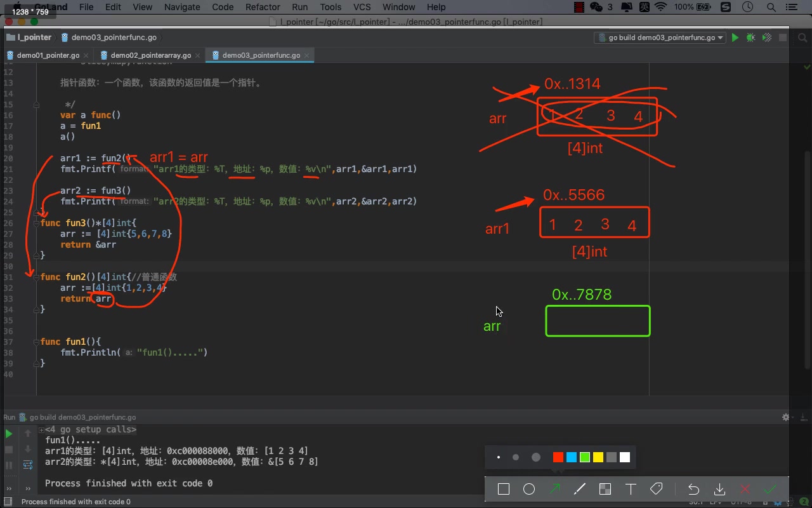Save screenshot with download icon

pyautogui.click(x=719, y=489)
